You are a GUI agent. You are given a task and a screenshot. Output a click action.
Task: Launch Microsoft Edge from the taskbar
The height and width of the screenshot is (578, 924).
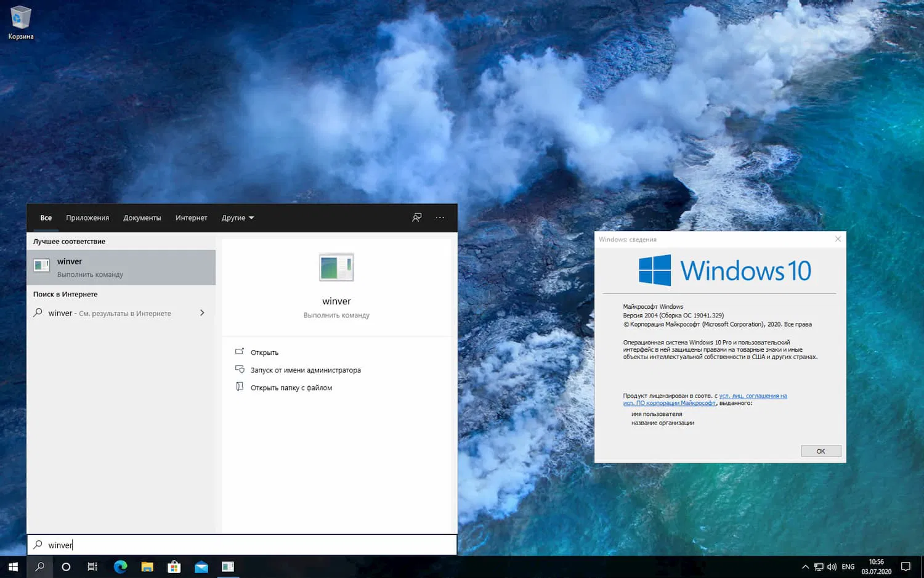120,567
